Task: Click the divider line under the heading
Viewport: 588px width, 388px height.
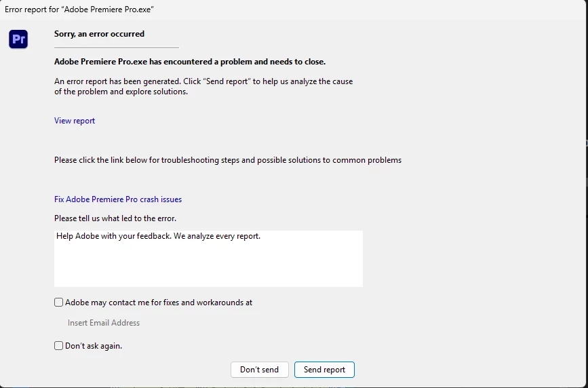Action: point(117,47)
